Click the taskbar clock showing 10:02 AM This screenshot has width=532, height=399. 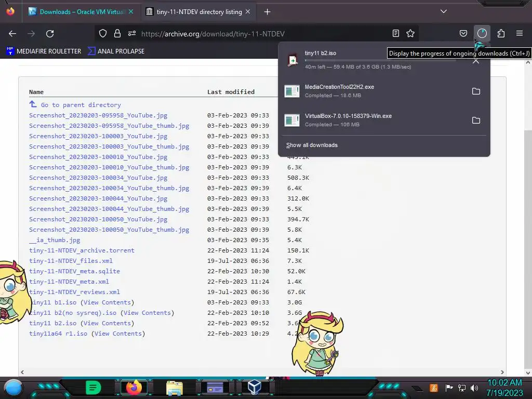tap(505, 388)
